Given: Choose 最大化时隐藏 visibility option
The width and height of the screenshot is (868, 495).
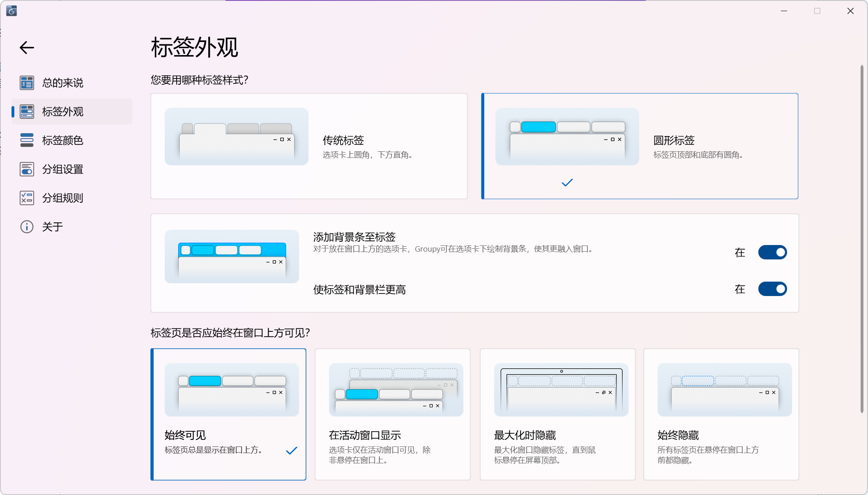Looking at the screenshot, I should [x=557, y=414].
